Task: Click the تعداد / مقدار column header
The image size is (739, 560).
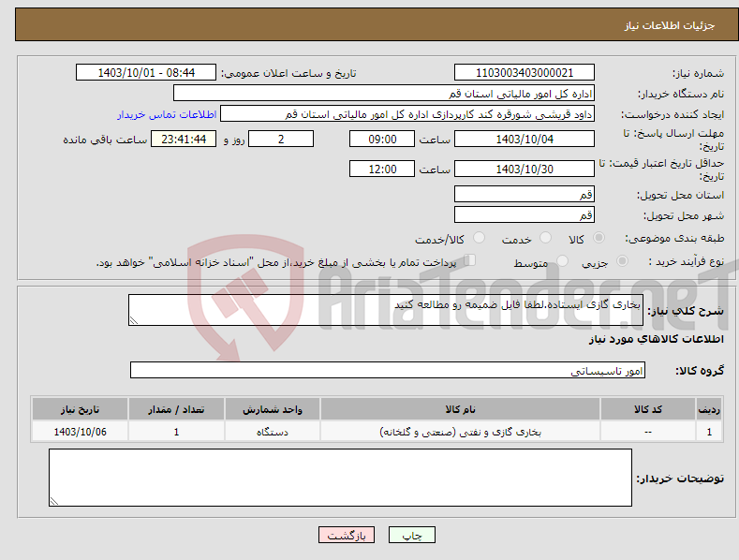Action: coord(176,409)
